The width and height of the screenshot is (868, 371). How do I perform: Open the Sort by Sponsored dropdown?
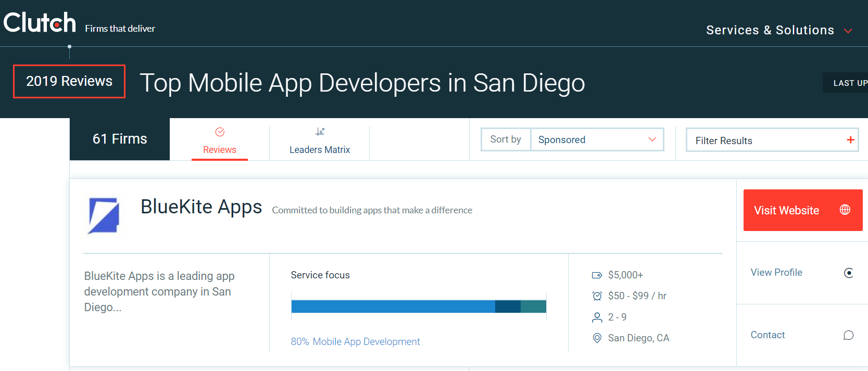(x=597, y=139)
